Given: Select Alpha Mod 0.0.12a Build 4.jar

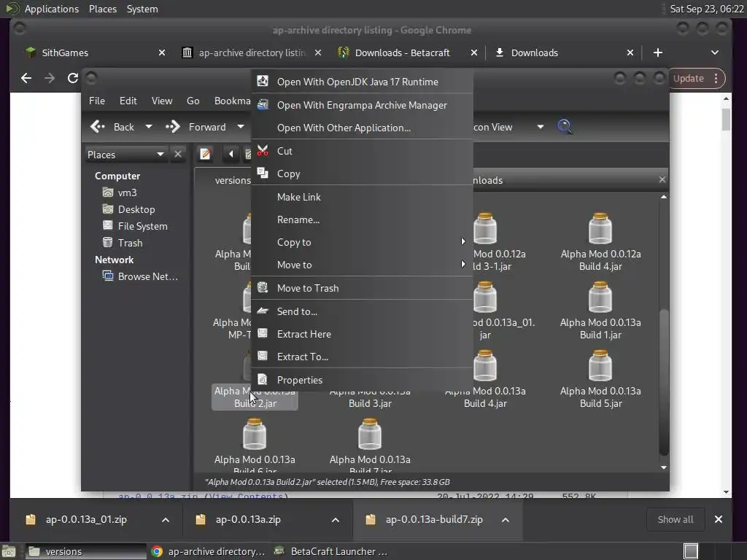Looking at the screenshot, I should click(x=600, y=241).
